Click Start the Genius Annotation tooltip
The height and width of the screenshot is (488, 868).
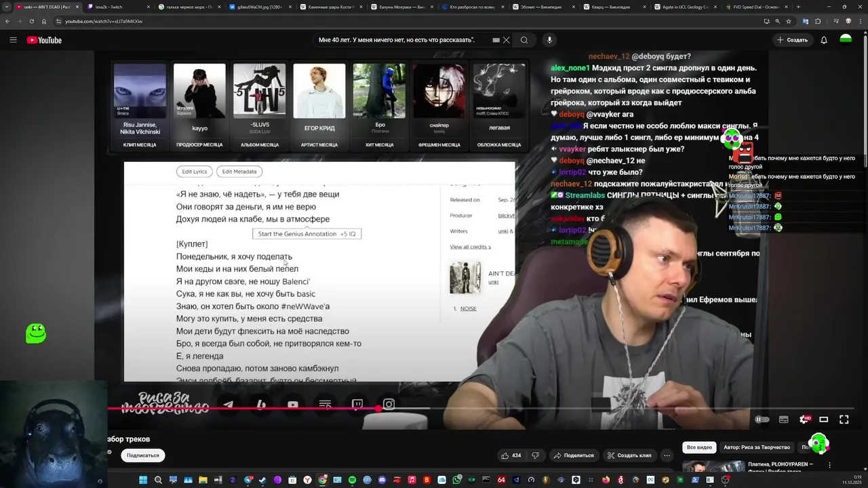click(307, 234)
